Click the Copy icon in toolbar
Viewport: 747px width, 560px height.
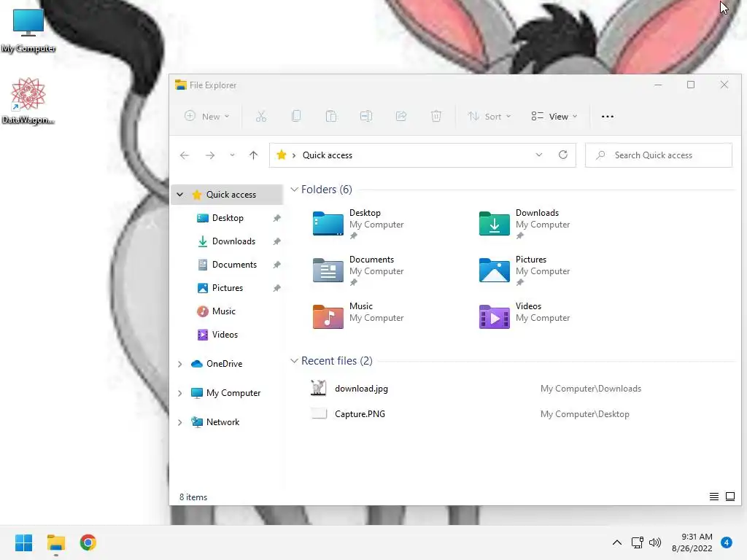coord(296,116)
